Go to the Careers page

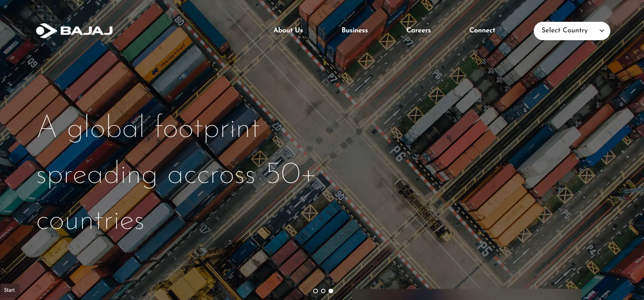coord(418,30)
